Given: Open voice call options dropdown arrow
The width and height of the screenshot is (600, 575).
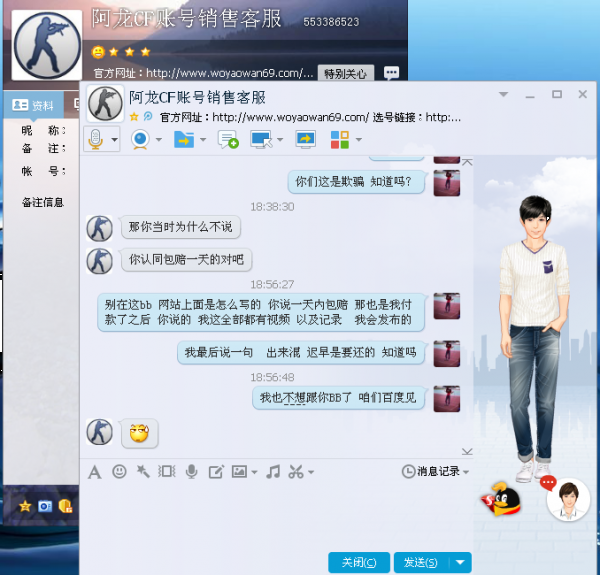Looking at the screenshot, I should (x=114, y=140).
